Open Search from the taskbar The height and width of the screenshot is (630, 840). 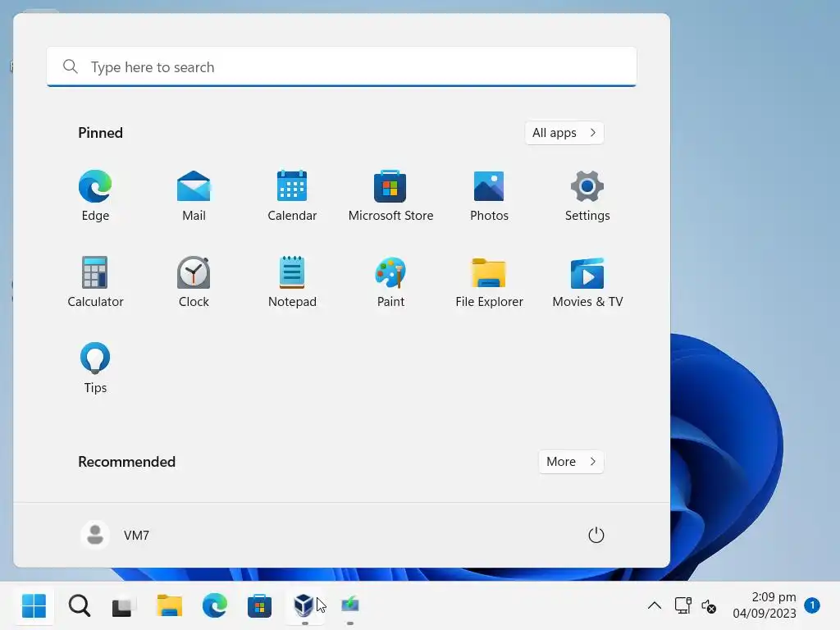[x=80, y=606]
